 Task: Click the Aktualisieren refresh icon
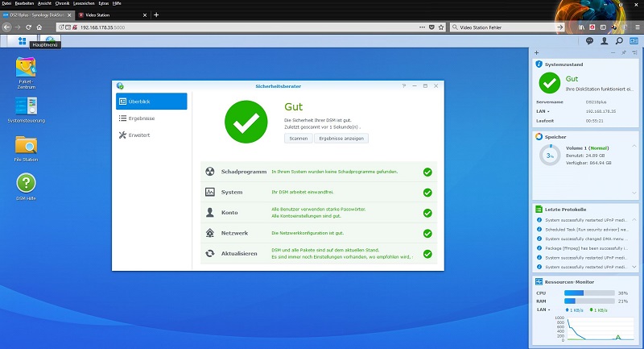point(210,253)
